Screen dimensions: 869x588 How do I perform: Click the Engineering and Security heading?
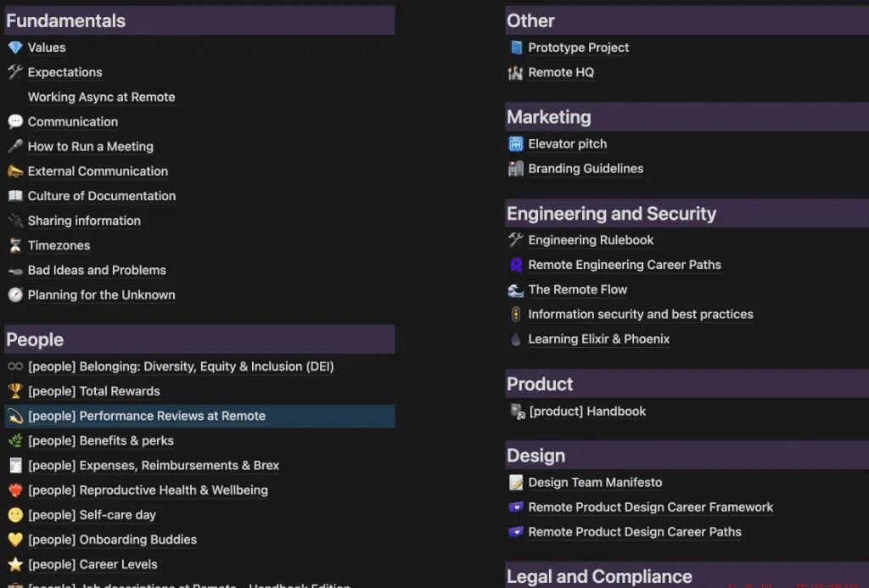[611, 214]
